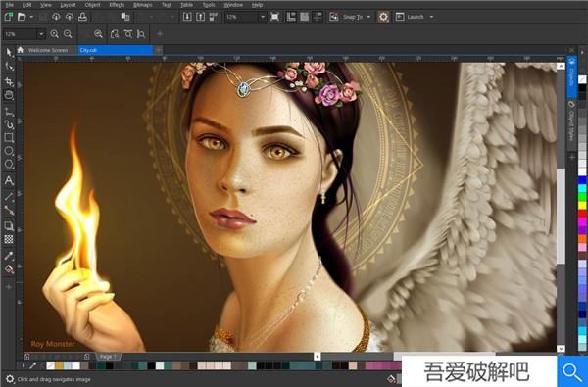Select the Text tool

pyautogui.click(x=9, y=180)
